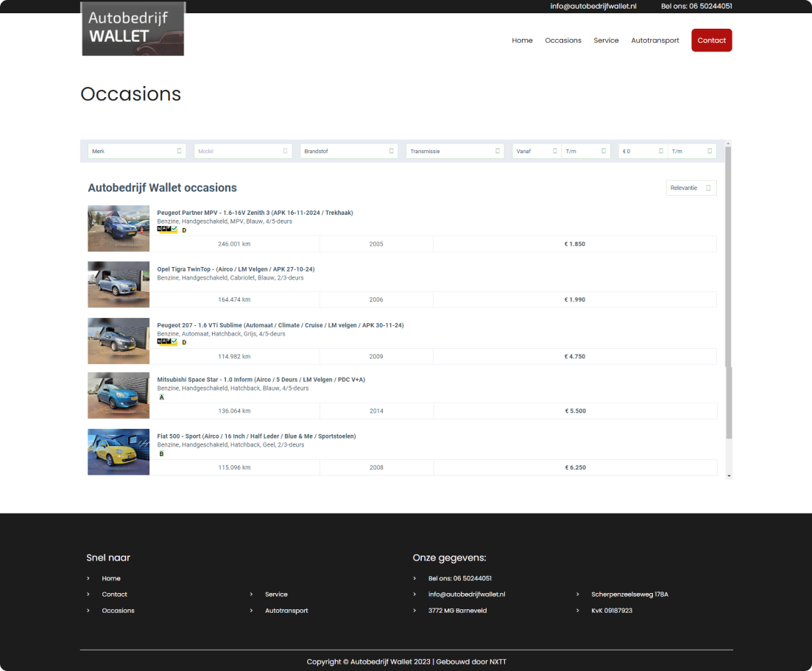
Task: Click yellow Fiat 500 thumbnail
Action: tap(119, 452)
